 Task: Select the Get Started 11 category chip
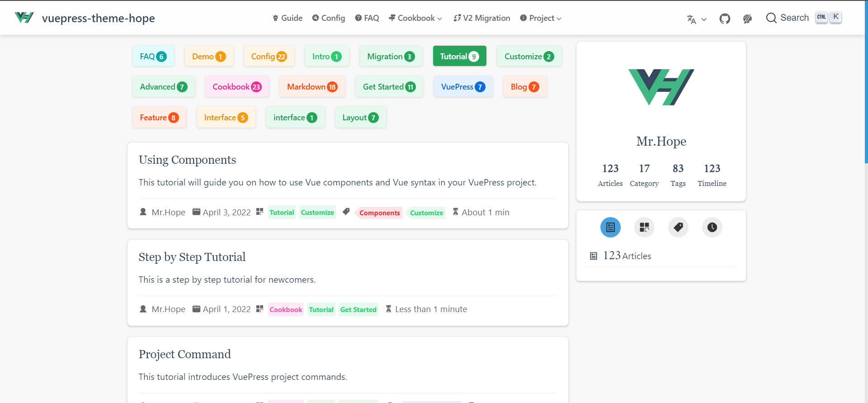click(389, 86)
